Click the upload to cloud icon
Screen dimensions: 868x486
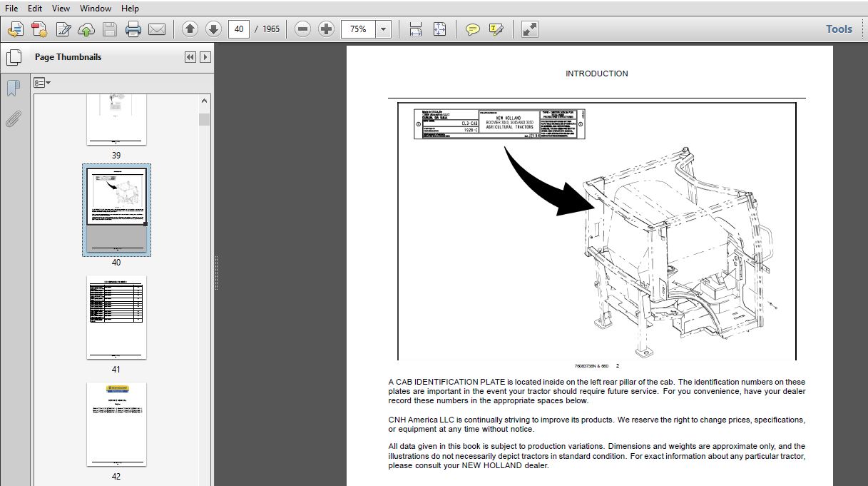tap(86, 29)
